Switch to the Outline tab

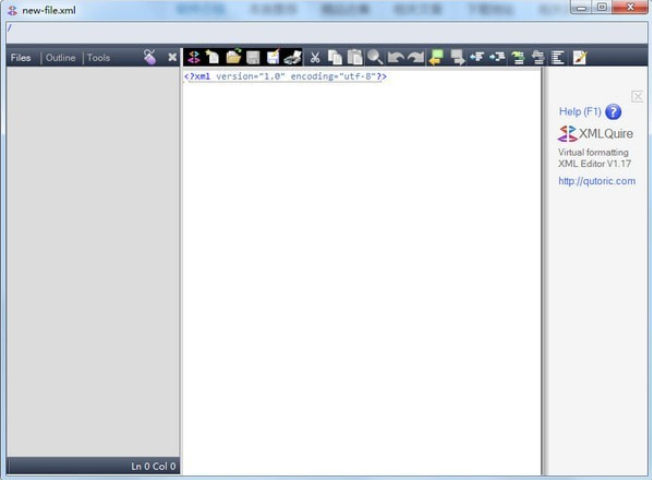61,58
